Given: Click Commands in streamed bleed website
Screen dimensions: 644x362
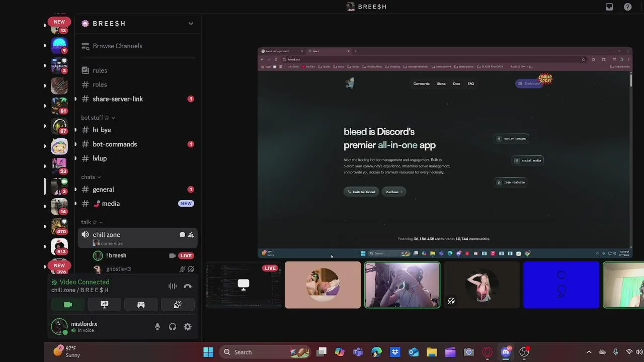Looking at the screenshot, I should pos(421,83).
